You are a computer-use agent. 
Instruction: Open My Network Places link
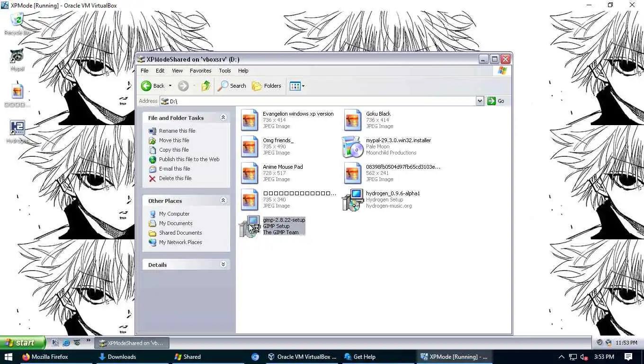coord(176,242)
